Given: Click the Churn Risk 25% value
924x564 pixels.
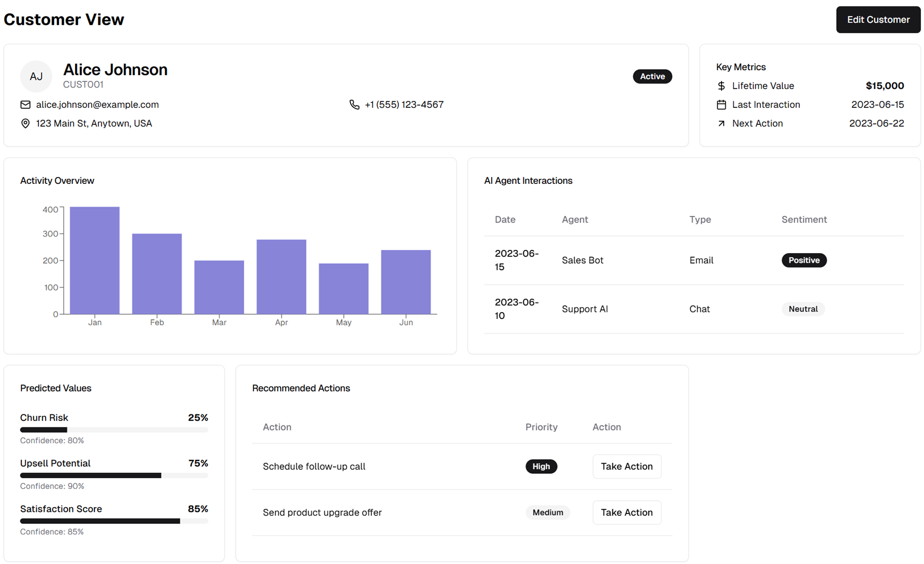Looking at the screenshot, I should [198, 418].
